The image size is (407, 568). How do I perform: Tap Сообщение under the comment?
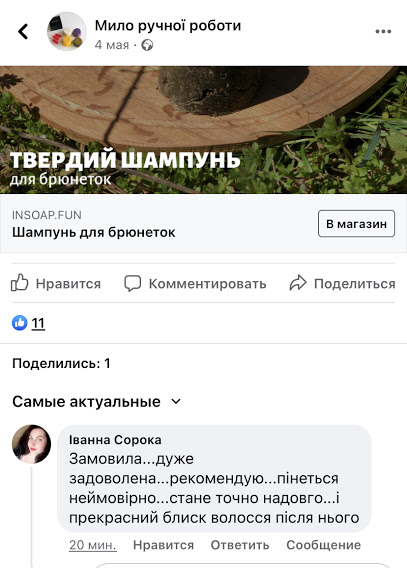pos(324,545)
